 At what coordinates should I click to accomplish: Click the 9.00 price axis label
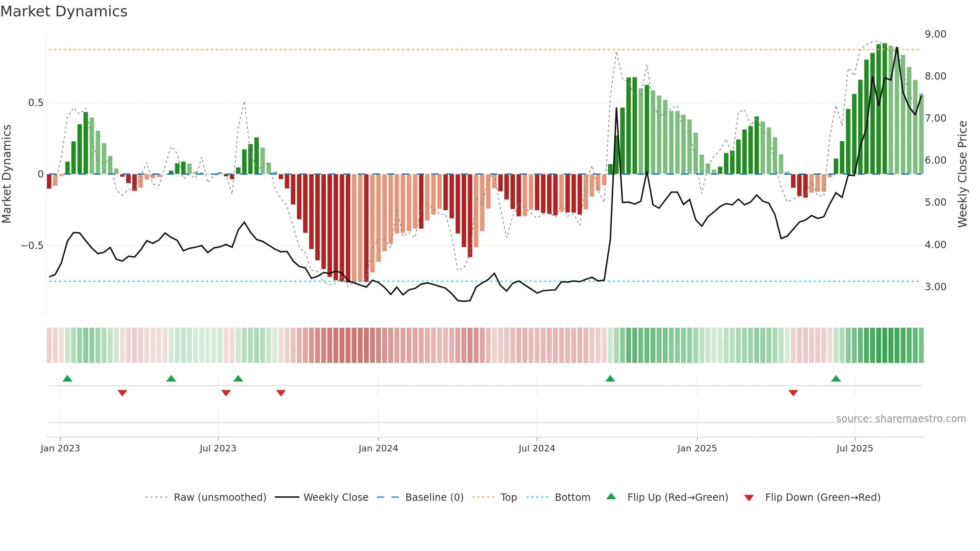[935, 34]
